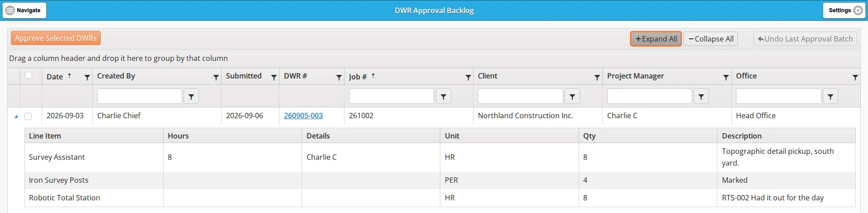Image resolution: width=868 pixels, height=213 pixels.
Task: Click the Line Item subgrid header
Action: 94,136
